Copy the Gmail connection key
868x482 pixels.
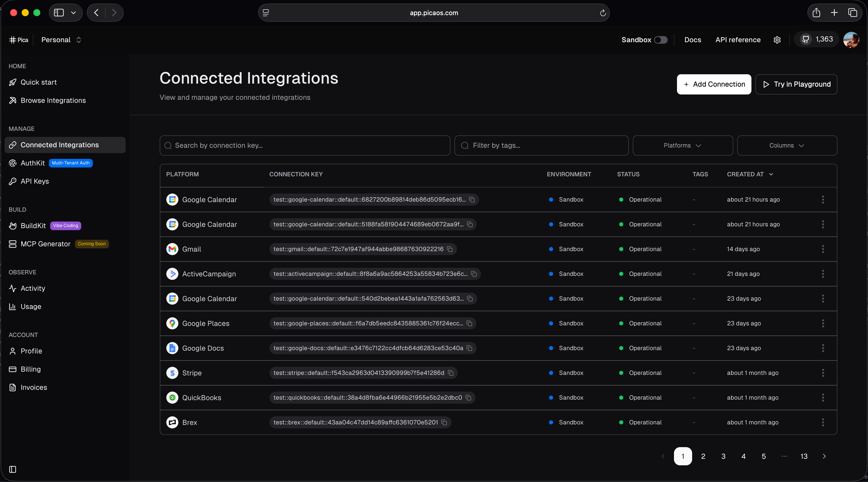click(x=450, y=249)
